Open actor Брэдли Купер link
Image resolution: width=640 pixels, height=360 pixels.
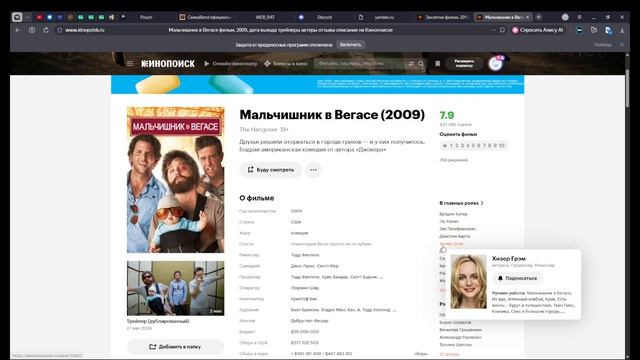pyautogui.click(x=453, y=214)
